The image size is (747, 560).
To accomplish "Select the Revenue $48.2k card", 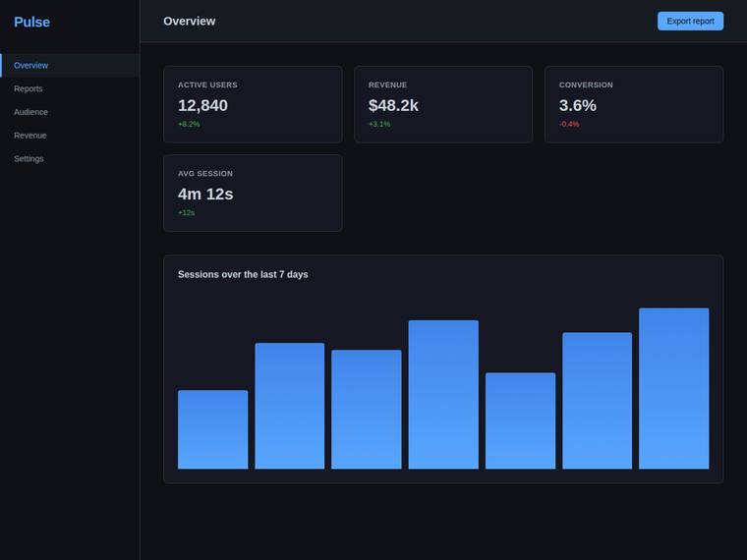I will tap(443, 104).
